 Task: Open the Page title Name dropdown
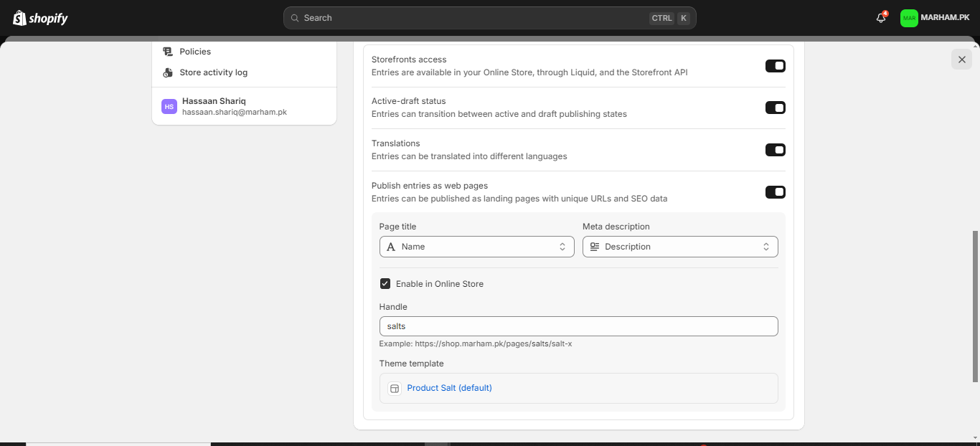[476, 247]
